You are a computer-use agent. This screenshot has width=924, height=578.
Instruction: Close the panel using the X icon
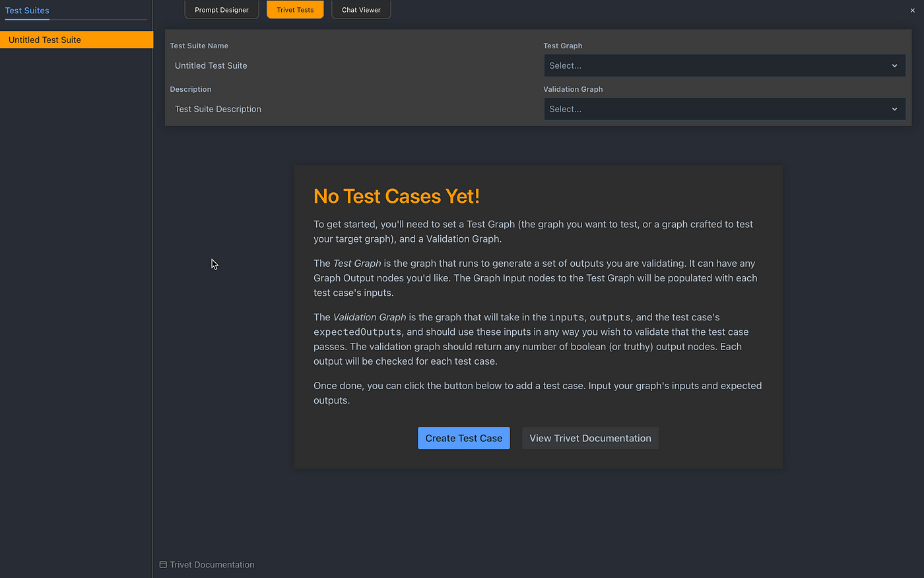pyautogui.click(x=912, y=10)
